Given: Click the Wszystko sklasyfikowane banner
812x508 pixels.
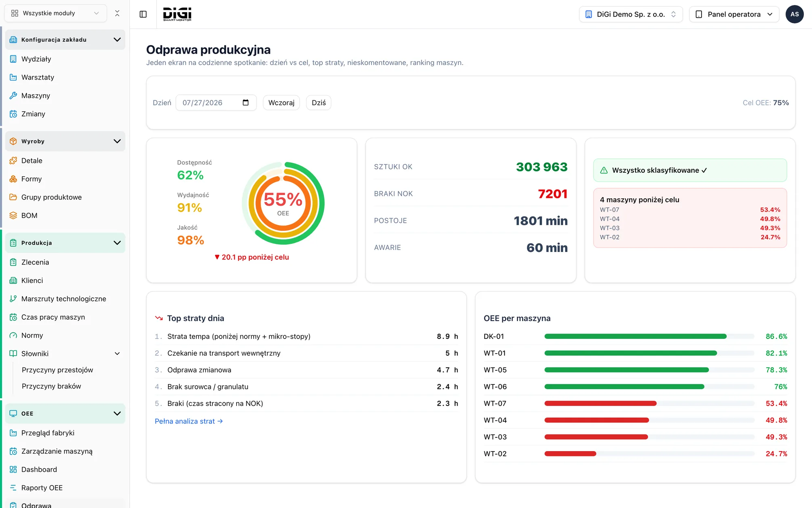Looking at the screenshot, I should (690, 170).
